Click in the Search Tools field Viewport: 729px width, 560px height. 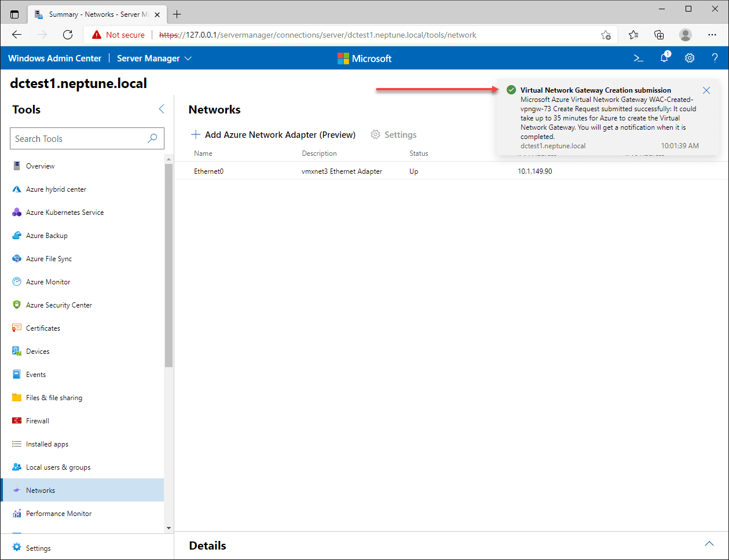pyautogui.click(x=81, y=138)
